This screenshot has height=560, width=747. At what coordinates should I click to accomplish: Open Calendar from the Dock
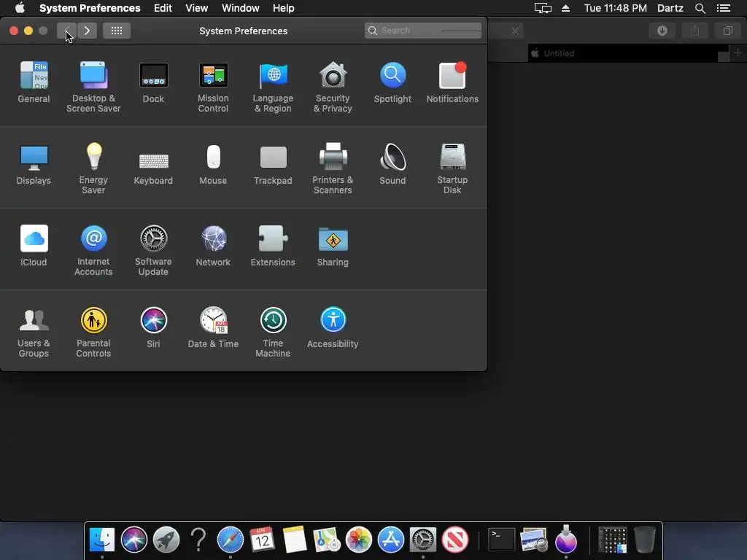(262, 540)
